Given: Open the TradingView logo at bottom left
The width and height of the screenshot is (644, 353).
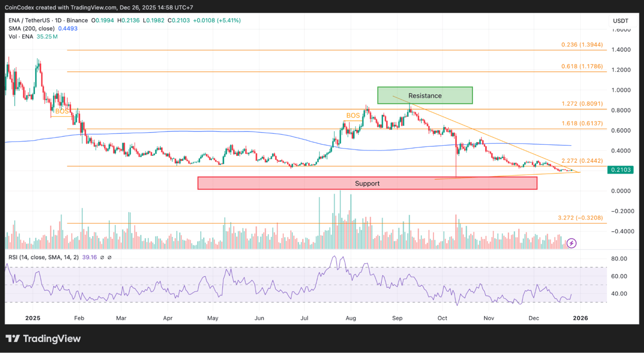Looking at the screenshot, I should pyautogui.click(x=43, y=338).
